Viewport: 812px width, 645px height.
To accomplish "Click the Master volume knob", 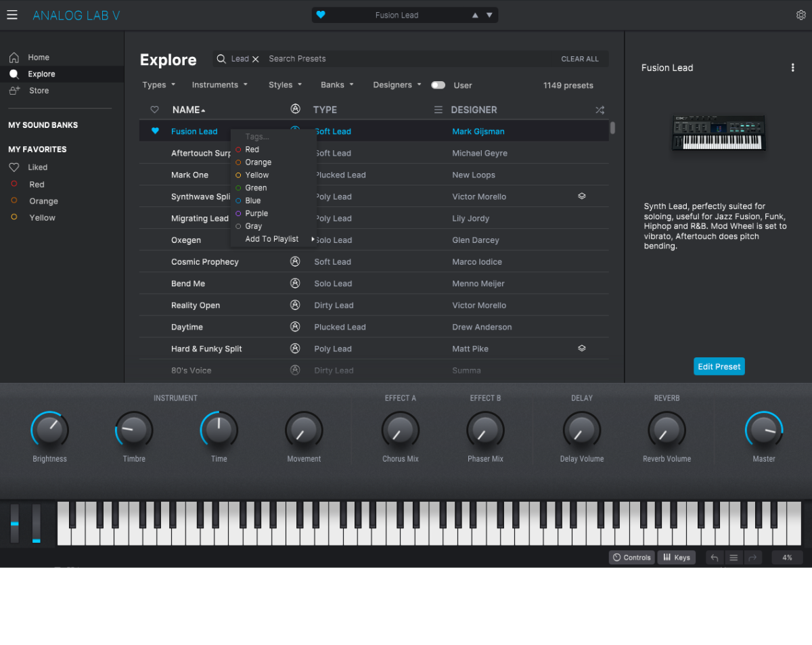I will click(764, 430).
